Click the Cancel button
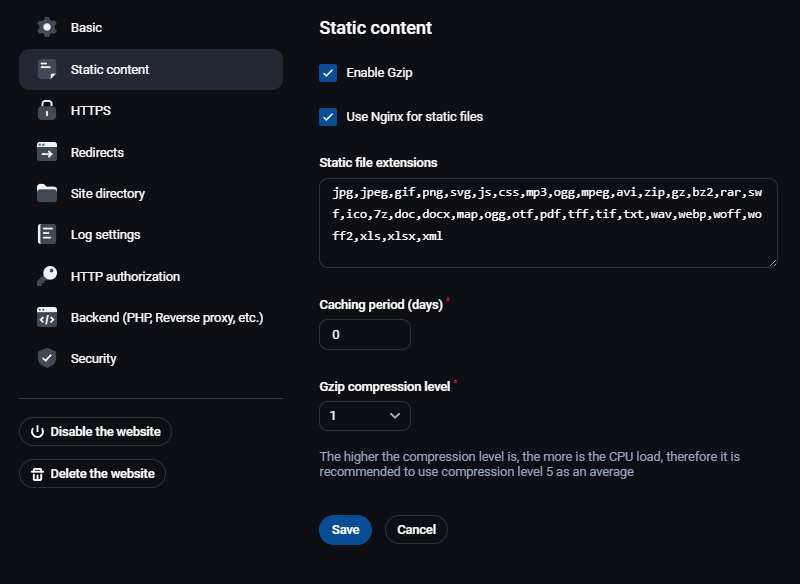Viewport: 800px width, 584px height. tap(416, 530)
